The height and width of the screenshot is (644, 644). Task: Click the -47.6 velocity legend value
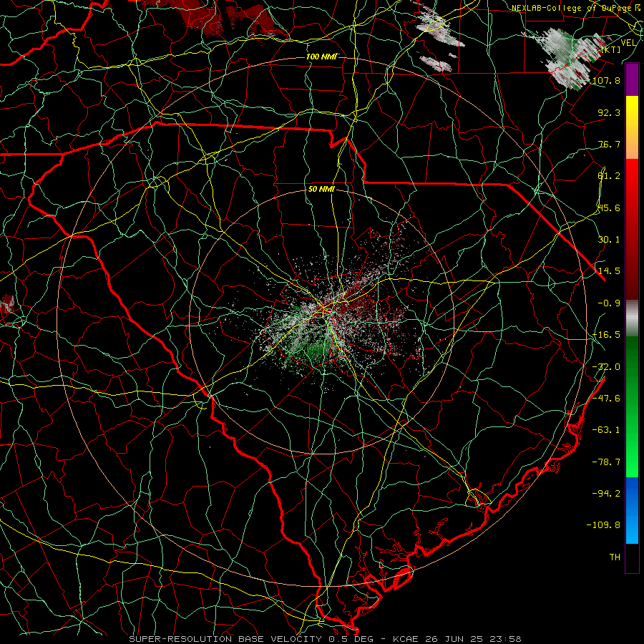606,399
